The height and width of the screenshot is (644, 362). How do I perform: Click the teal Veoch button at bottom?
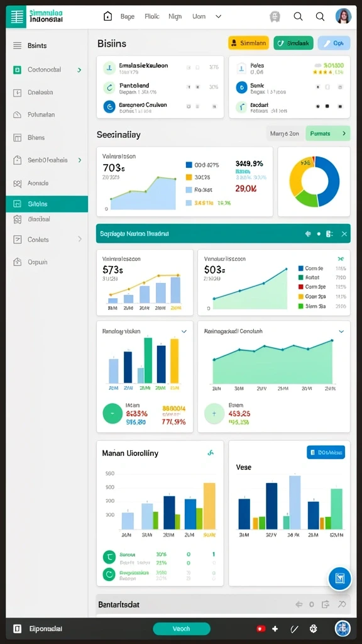tap(182, 628)
